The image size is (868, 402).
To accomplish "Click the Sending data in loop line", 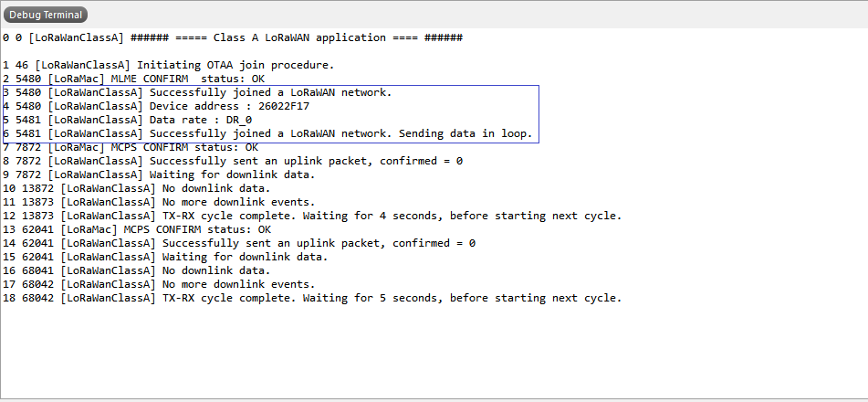I will (x=267, y=134).
